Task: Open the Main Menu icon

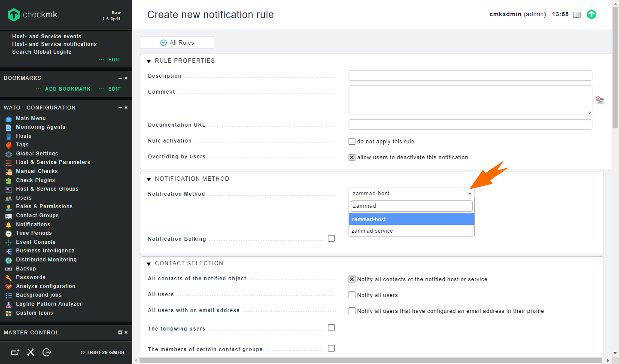Action: point(9,119)
